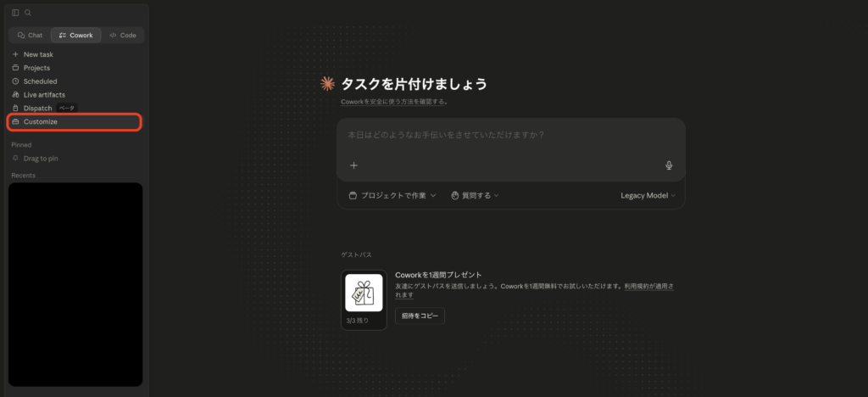The height and width of the screenshot is (397, 868).
Task: Click the orange starburst logo icon
Action: tap(328, 84)
